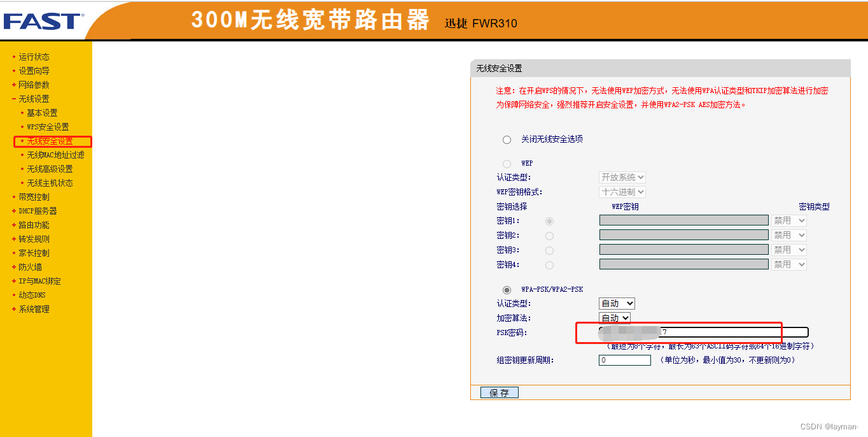
Task: Expand 路由功能 menu
Action: tap(34, 225)
